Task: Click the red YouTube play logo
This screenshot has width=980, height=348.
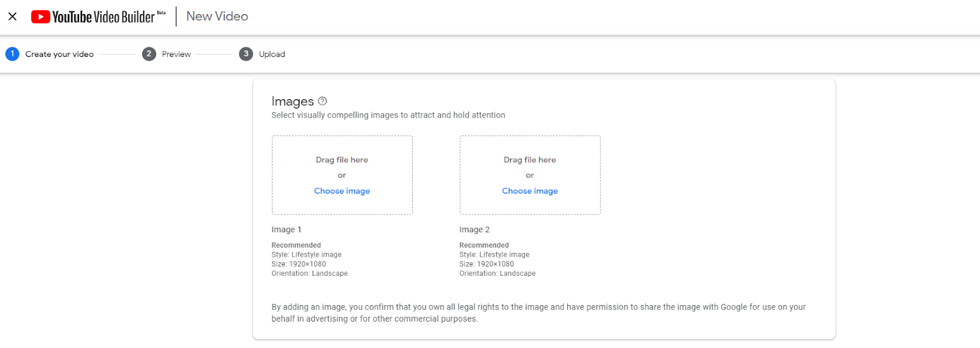Action: click(40, 17)
